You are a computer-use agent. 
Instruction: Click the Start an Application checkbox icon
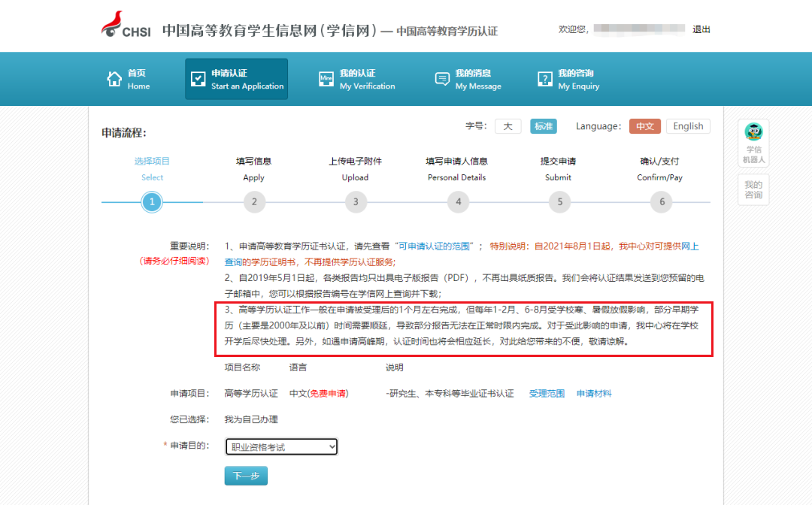tap(198, 79)
